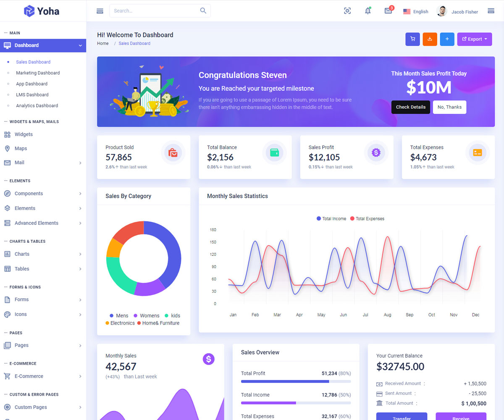Open the notifications bell
This screenshot has width=504, height=420.
click(368, 11)
